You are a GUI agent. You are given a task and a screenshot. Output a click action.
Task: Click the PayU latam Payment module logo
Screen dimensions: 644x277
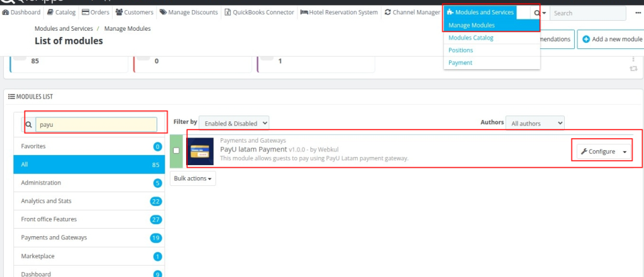(x=200, y=151)
